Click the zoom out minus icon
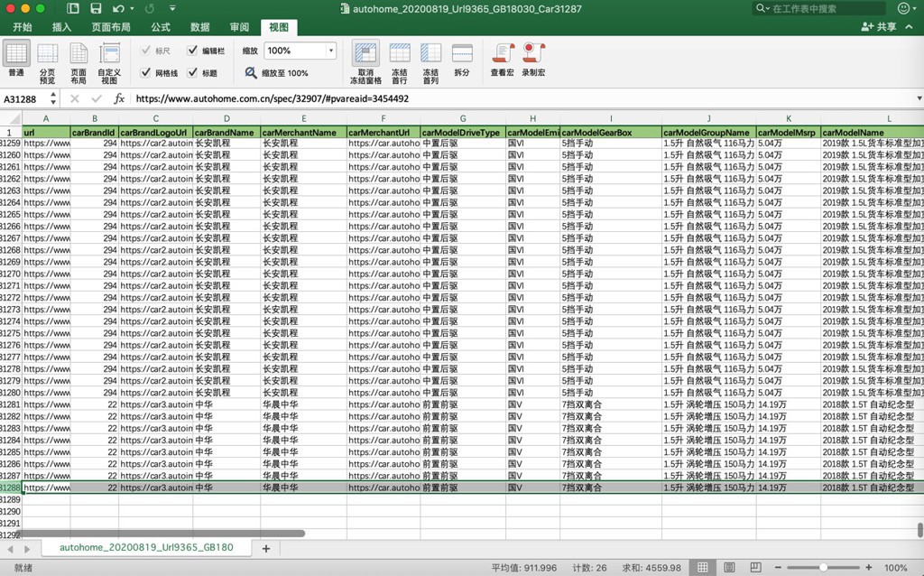Image resolution: width=924 pixels, height=576 pixels. click(x=777, y=567)
